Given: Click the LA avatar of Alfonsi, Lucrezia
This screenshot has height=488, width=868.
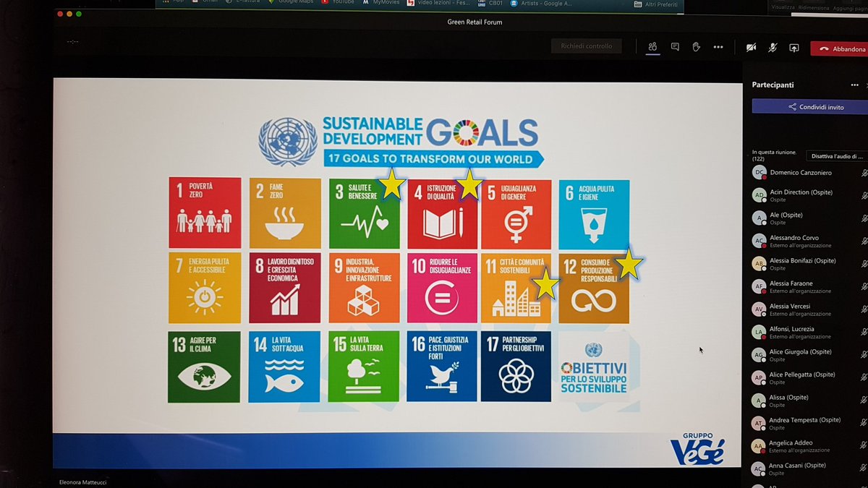Looking at the screenshot, I should tap(759, 333).
